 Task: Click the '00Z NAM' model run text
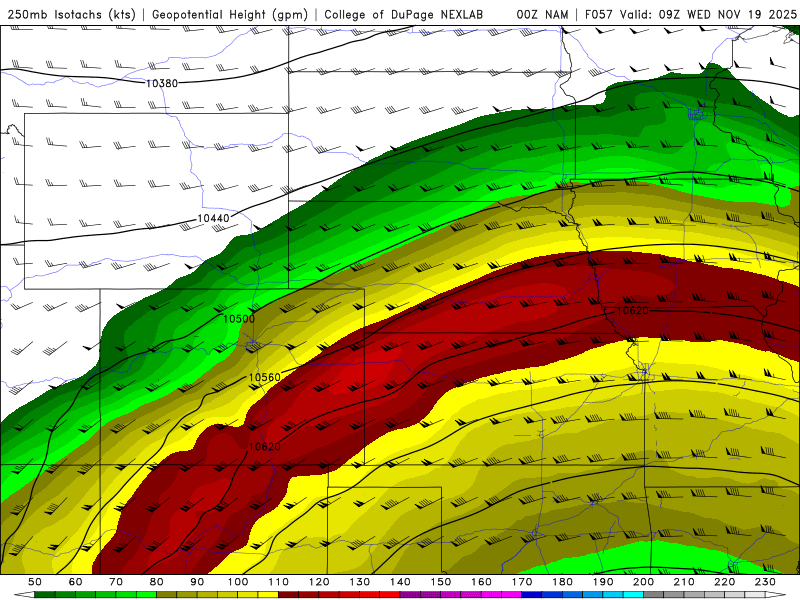click(x=542, y=14)
